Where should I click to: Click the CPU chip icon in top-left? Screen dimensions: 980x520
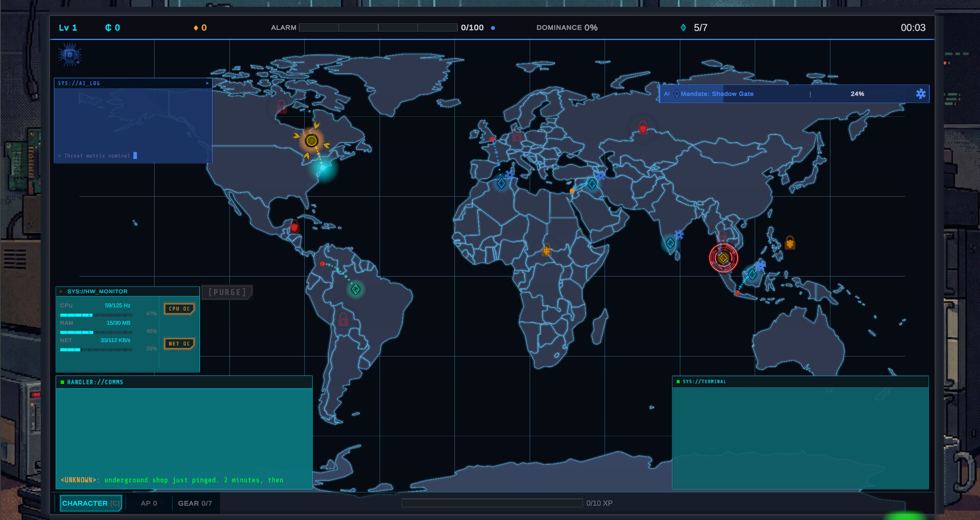tap(70, 55)
